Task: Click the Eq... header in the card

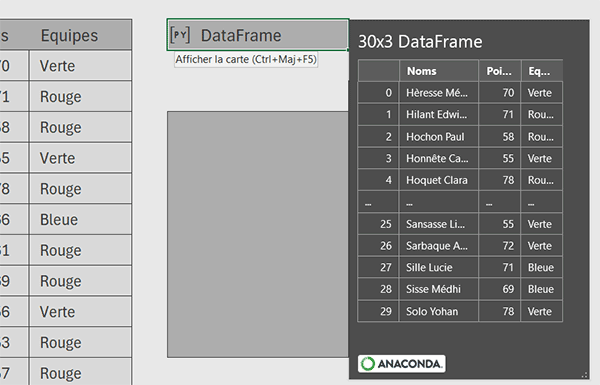Action: [541, 71]
